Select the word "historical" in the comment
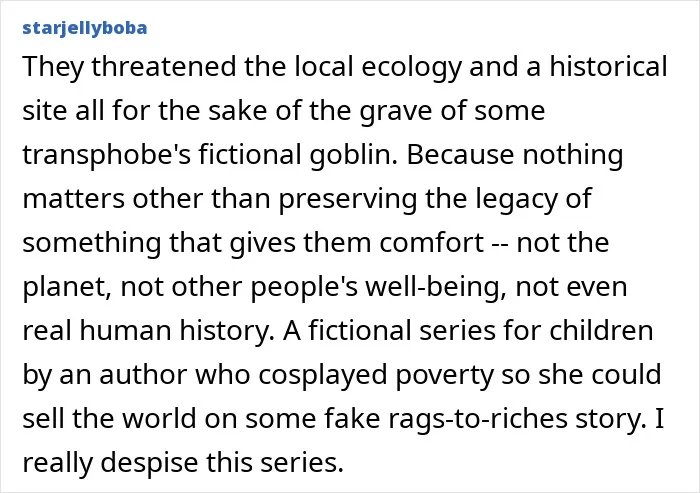 tap(608, 67)
